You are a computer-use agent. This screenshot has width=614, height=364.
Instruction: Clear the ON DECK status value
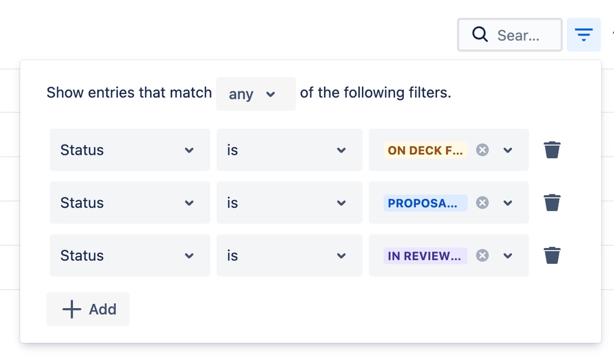pos(482,150)
